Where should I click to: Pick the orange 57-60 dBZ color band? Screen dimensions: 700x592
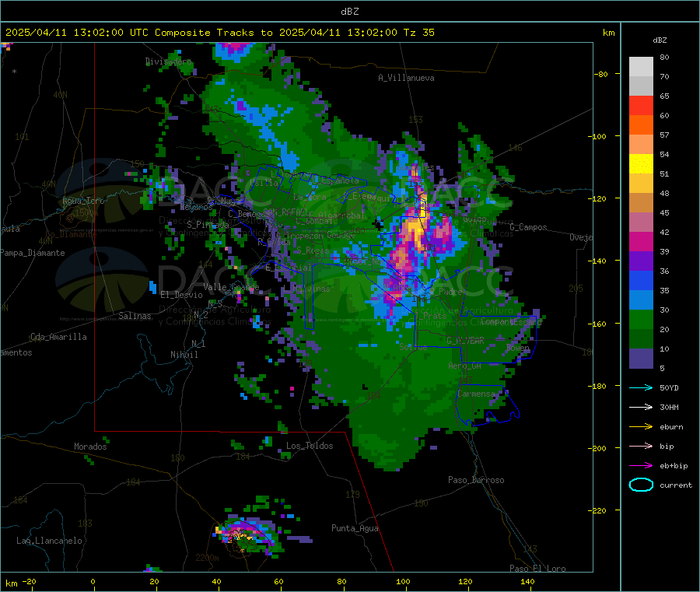641,125
